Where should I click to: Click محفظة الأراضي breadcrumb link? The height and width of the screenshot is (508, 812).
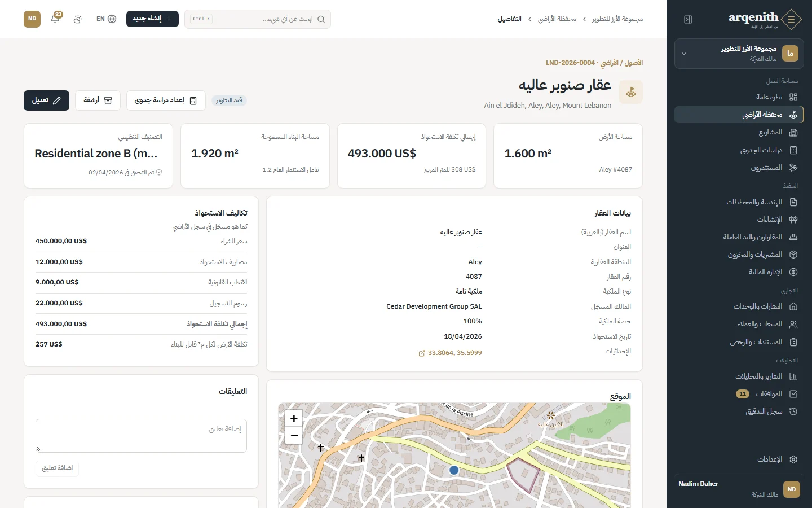[x=557, y=19]
